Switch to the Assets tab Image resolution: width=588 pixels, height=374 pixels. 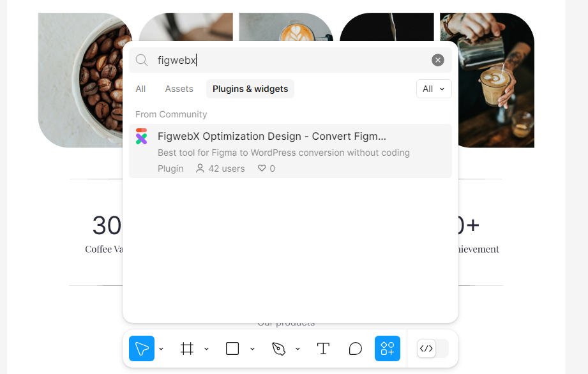tap(179, 89)
